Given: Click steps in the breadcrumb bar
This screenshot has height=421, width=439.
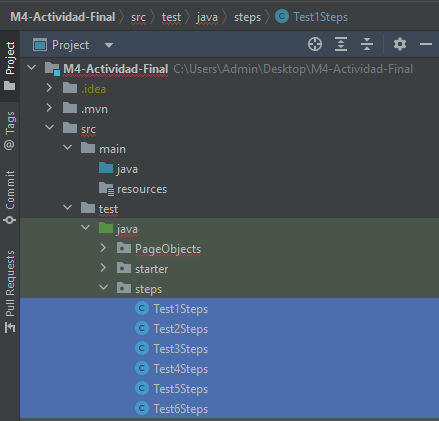Looking at the screenshot, I should [x=247, y=17].
